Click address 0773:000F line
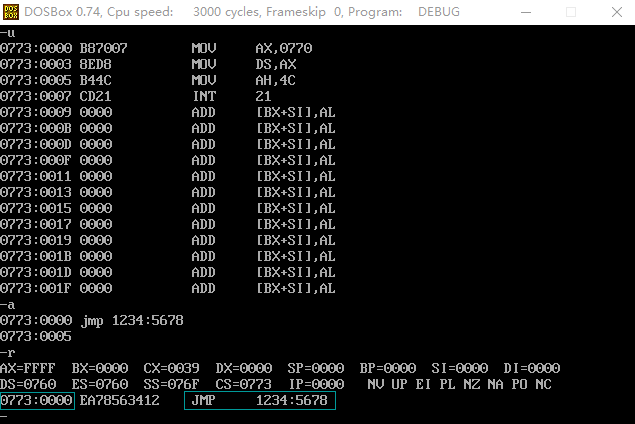This screenshot has height=424, width=635. 168,160
